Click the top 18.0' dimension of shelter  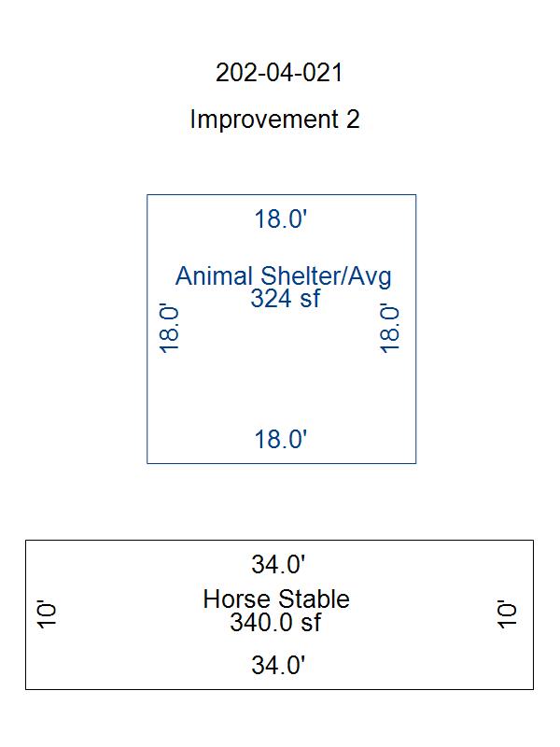[281, 219]
